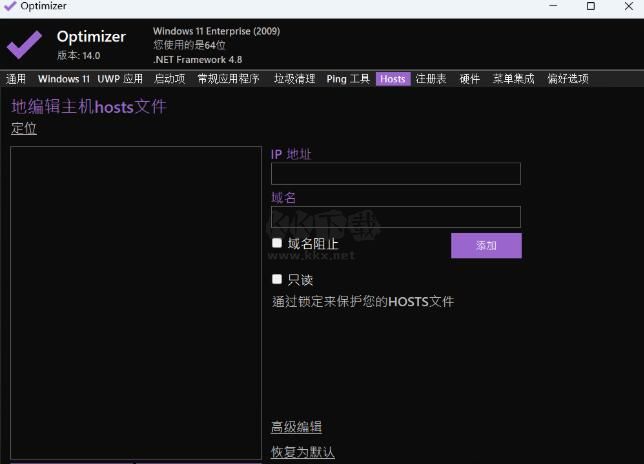Open the 菜单集成 tab

click(513, 79)
